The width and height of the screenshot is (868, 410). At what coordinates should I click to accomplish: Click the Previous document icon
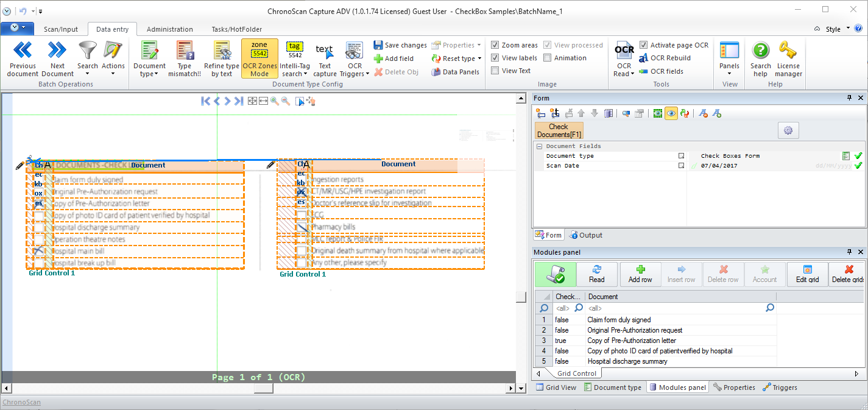[x=23, y=51]
